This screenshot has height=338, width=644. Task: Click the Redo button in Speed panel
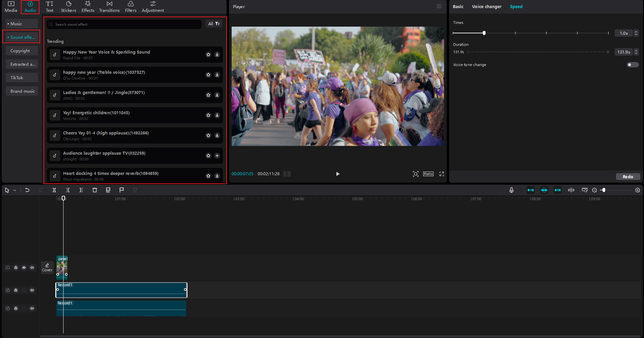[628, 177]
